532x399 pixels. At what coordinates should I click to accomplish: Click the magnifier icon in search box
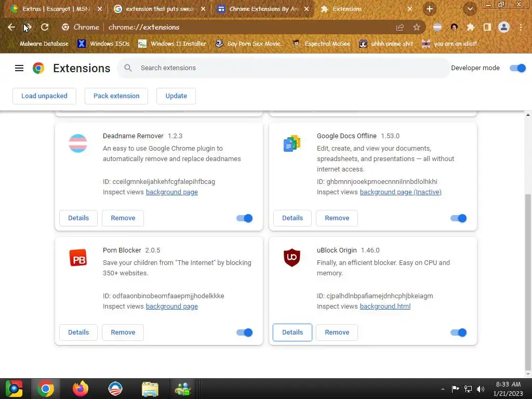point(128,68)
